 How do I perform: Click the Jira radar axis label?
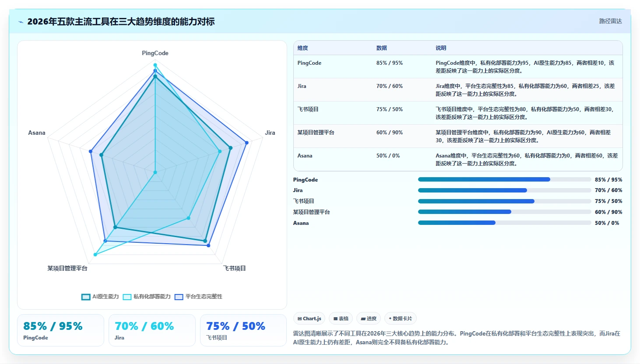[270, 133]
